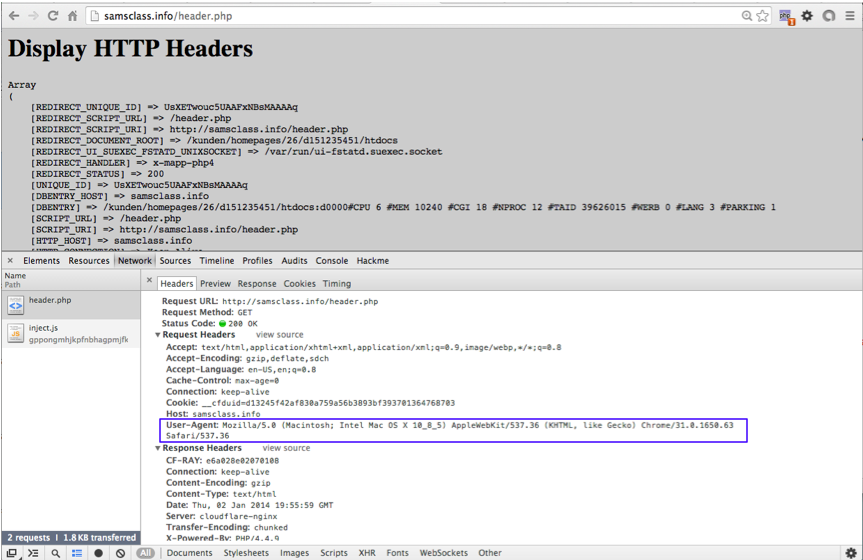This screenshot has height=560, width=863.
Task: Select the Headers sub-tab
Action: tap(177, 284)
